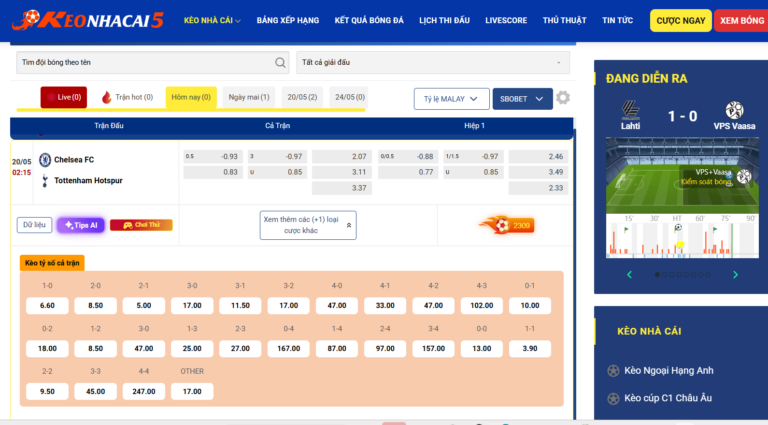
Task: Open the Tất cả giải đấu league dropdown
Action: point(433,63)
